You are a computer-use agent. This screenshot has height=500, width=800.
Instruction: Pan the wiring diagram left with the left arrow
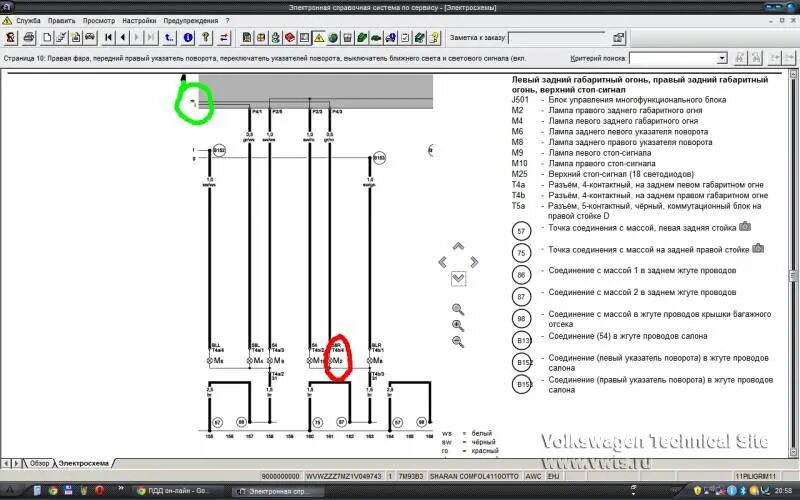442,262
